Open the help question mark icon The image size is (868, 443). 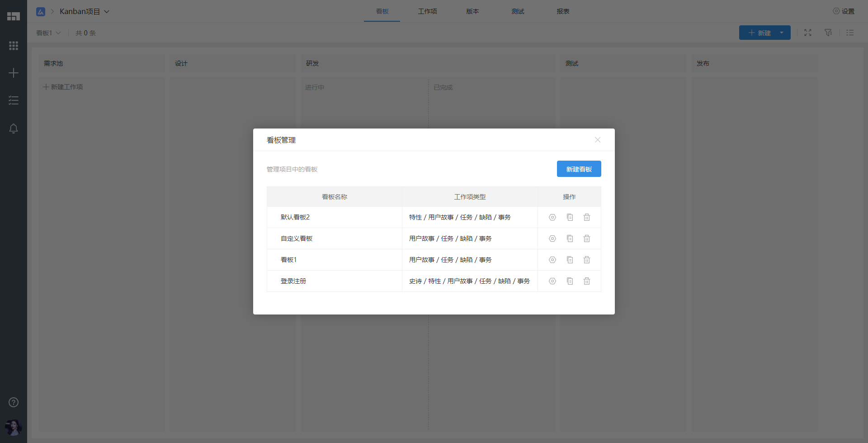[14, 402]
